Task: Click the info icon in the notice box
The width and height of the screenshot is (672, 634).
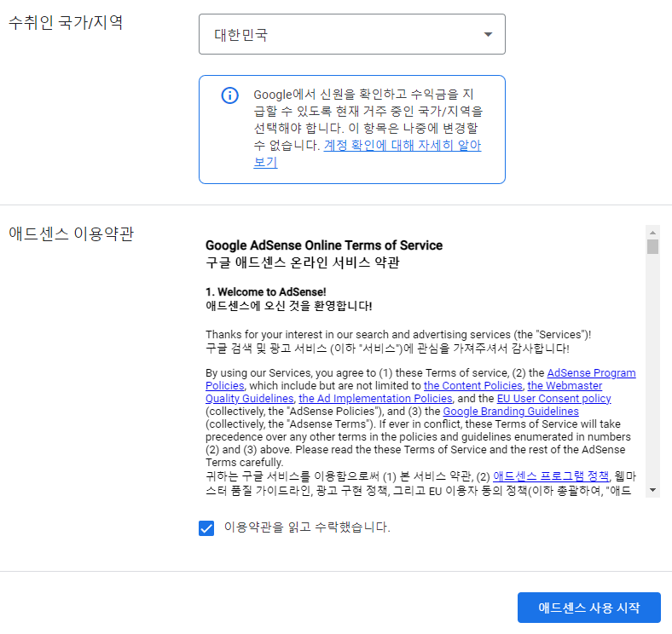Action: click(229, 95)
